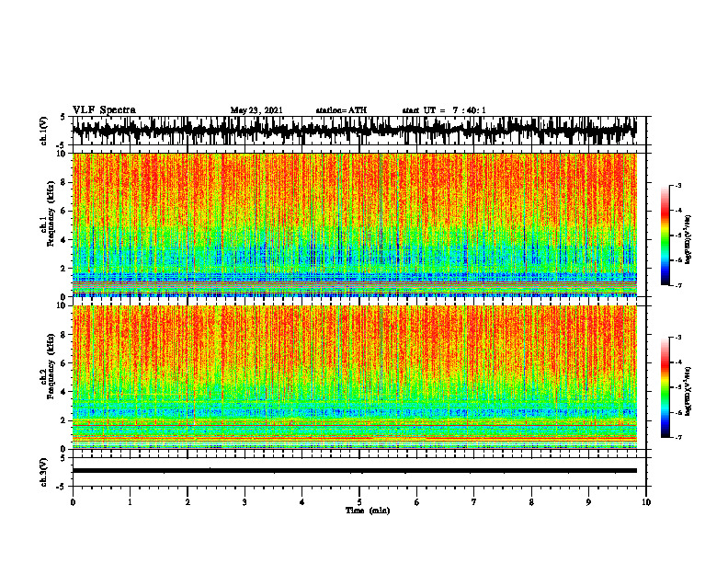Click the 'Time (min)' axis label

pos(368,511)
